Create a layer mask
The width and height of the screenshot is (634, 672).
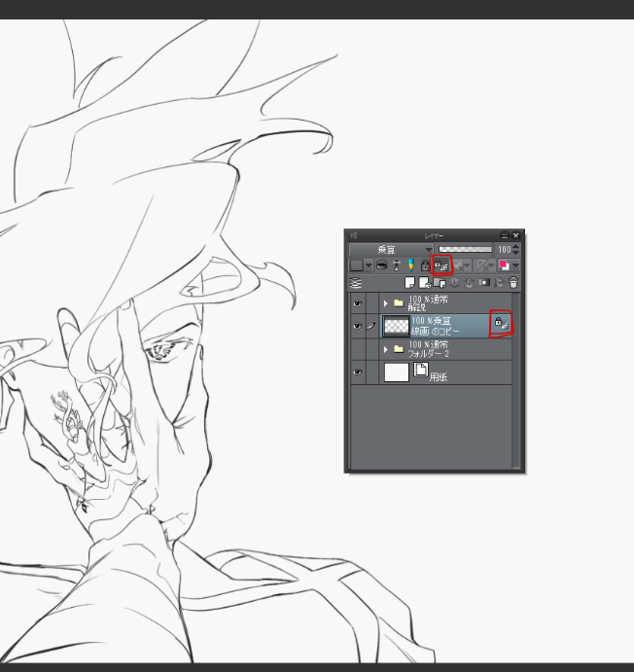tap(483, 283)
